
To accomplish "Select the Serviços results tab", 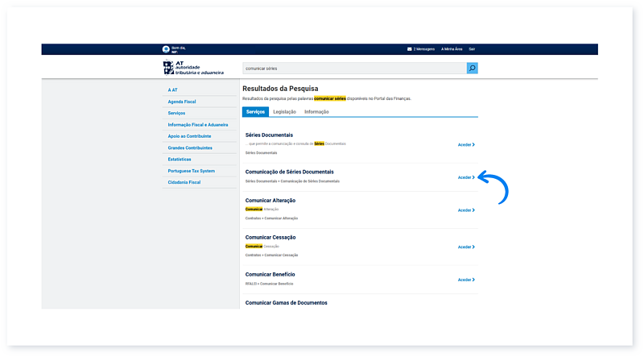I will [255, 111].
